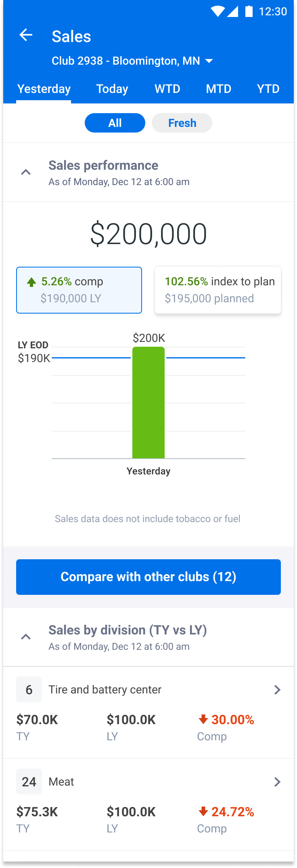Click the green Yesterday sales bar
Viewport: 297px width, 868px height.
[x=148, y=402]
